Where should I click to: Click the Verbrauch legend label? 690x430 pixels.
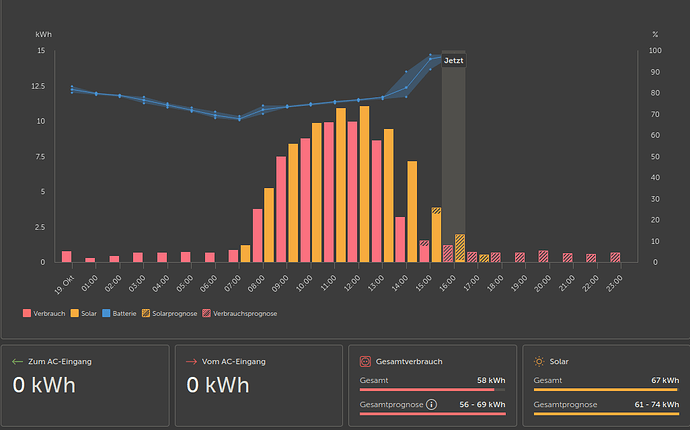click(49, 313)
